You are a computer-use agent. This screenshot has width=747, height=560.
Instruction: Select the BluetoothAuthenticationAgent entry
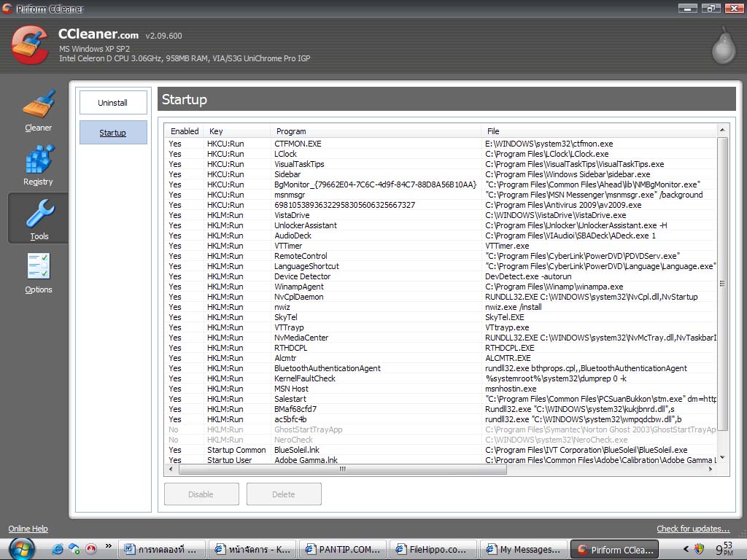[440, 368]
